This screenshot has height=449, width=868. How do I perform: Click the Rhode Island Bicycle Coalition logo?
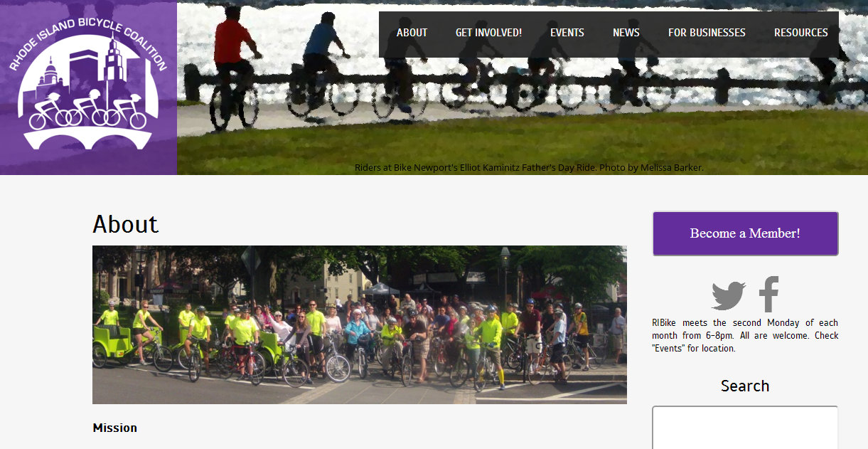pos(88,88)
